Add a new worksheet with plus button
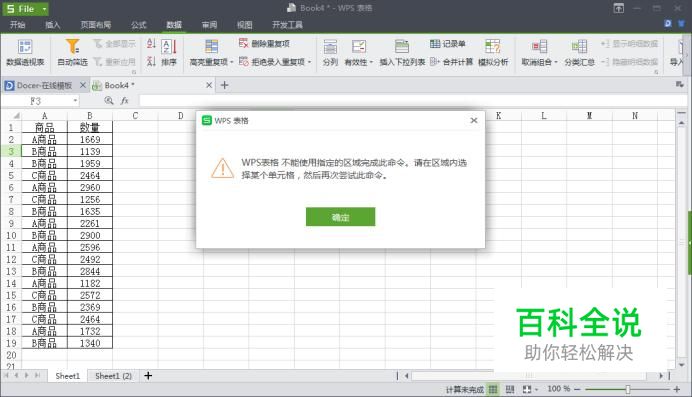The height and width of the screenshot is (397, 692). point(148,376)
